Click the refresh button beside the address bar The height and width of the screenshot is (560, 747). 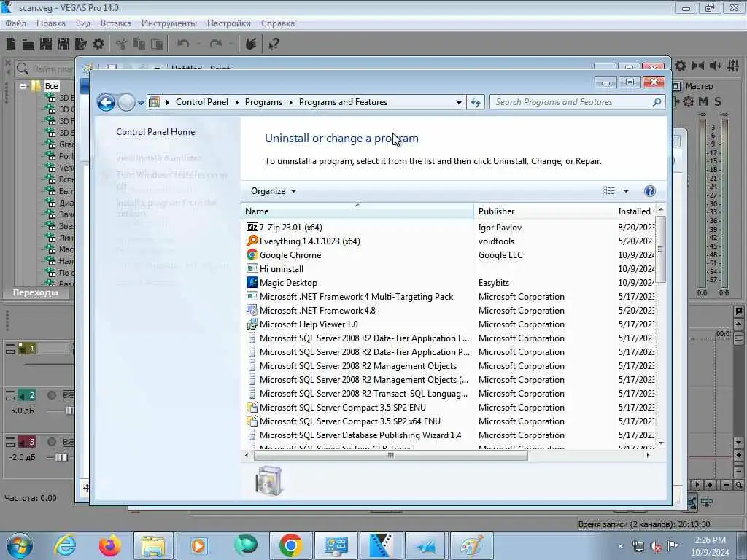point(476,102)
